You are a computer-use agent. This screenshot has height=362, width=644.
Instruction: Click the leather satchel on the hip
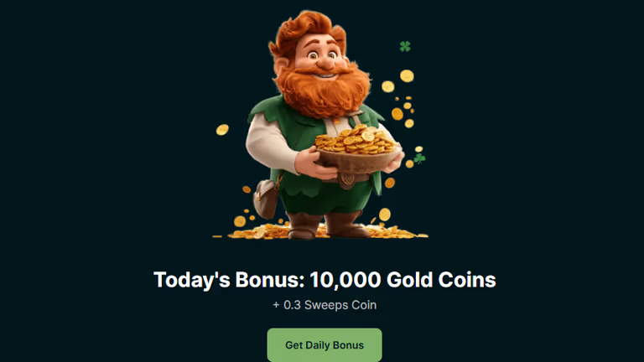tap(265, 199)
